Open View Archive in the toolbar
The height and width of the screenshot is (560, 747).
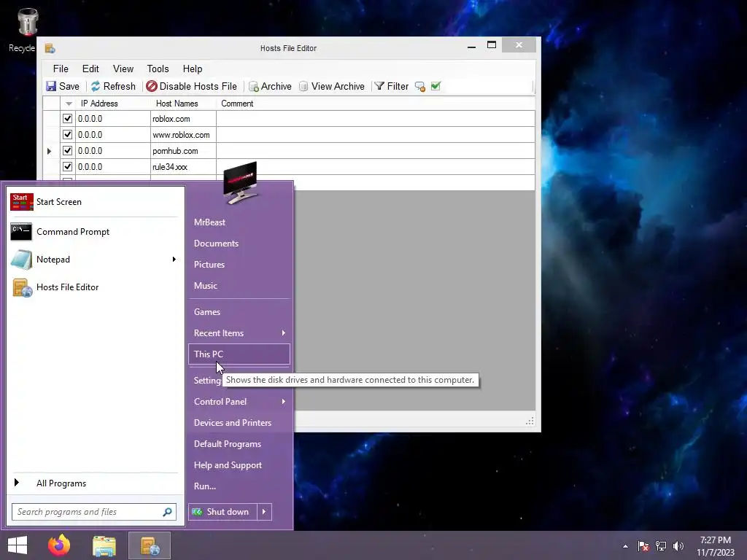[x=332, y=86]
